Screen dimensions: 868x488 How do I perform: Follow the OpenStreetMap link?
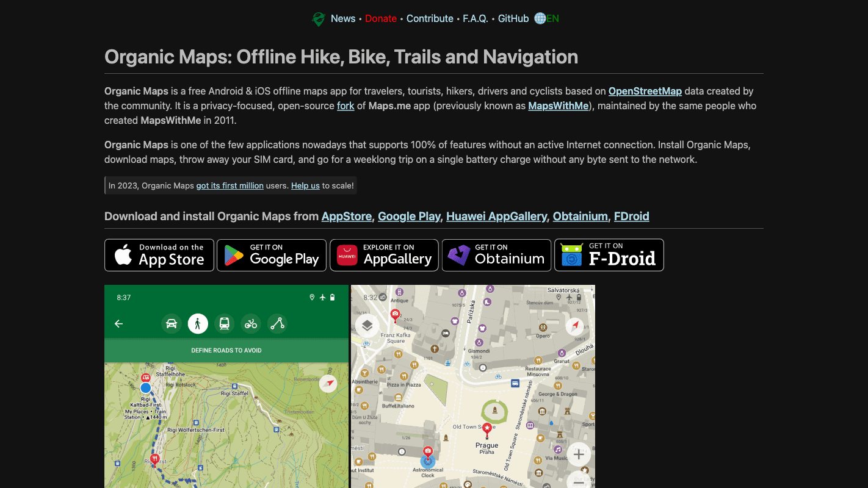point(645,91)
